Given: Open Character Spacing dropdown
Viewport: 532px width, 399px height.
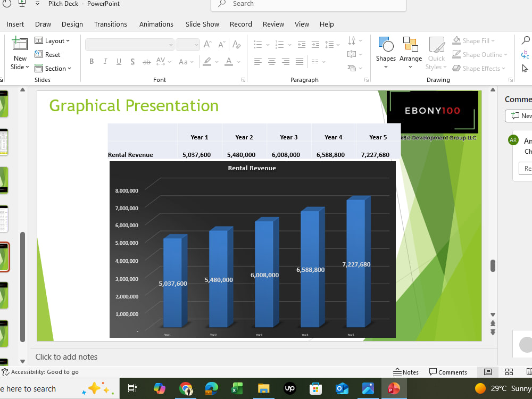Looking at the screenshot, I should click(163, 61).
